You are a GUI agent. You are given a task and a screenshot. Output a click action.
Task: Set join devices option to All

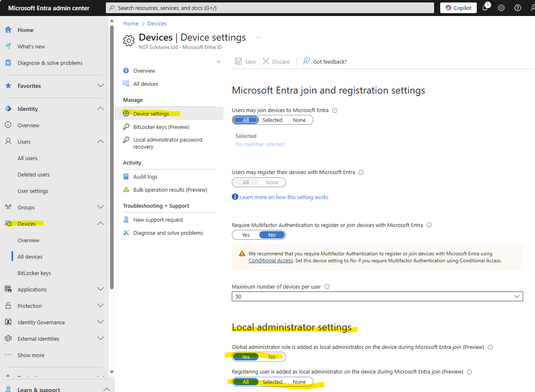[x=246, y=120]
